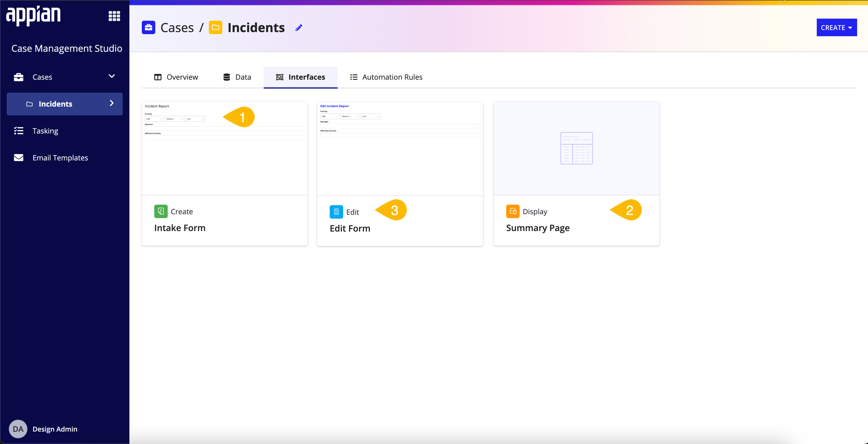Click the Edit Form preview thumbnail
Viewport: 868px width, 444px height.
[400, 149]
